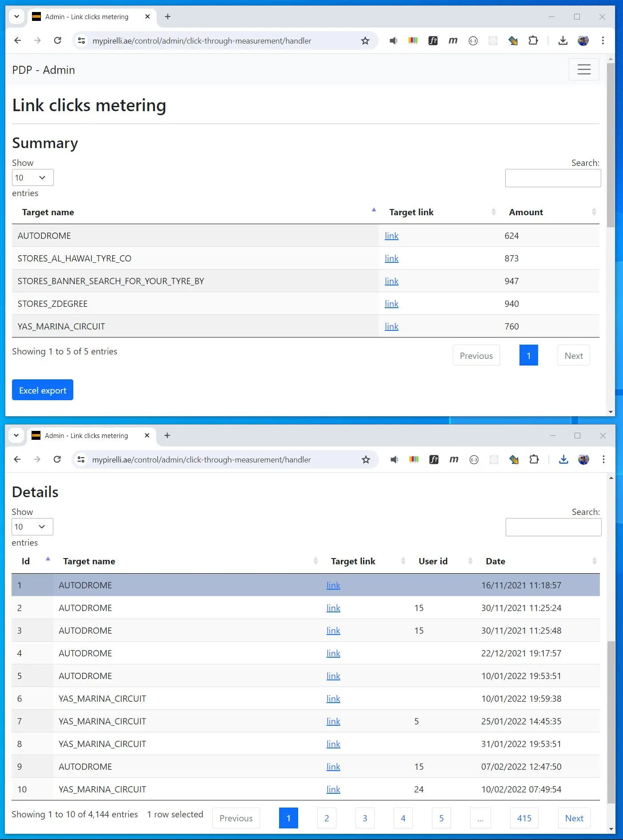Image resolution: width=623 pixels, height=840 pixels.
Task: Select the 'Admin - Link clicks metering' tab in top window
Action: pos(91,16)
